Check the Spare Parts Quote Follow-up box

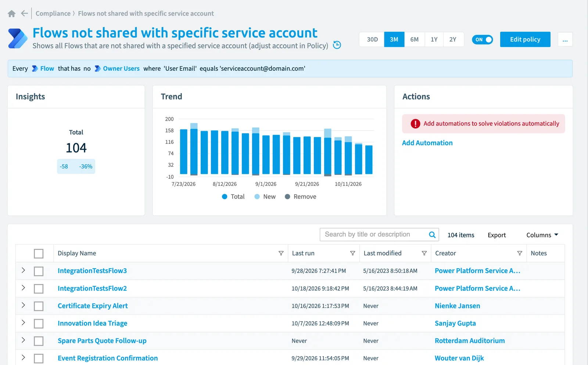tap(39, 341)
